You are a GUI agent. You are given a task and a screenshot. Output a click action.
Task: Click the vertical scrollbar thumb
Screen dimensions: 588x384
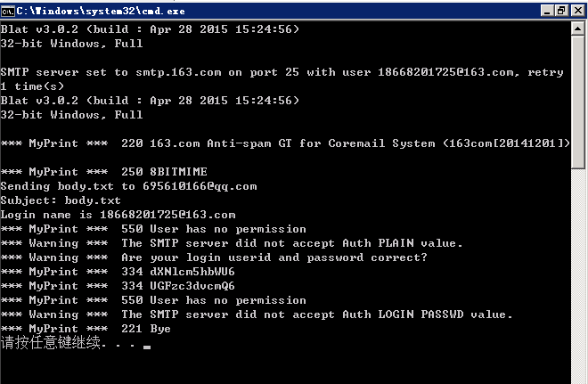click(578, 102)
